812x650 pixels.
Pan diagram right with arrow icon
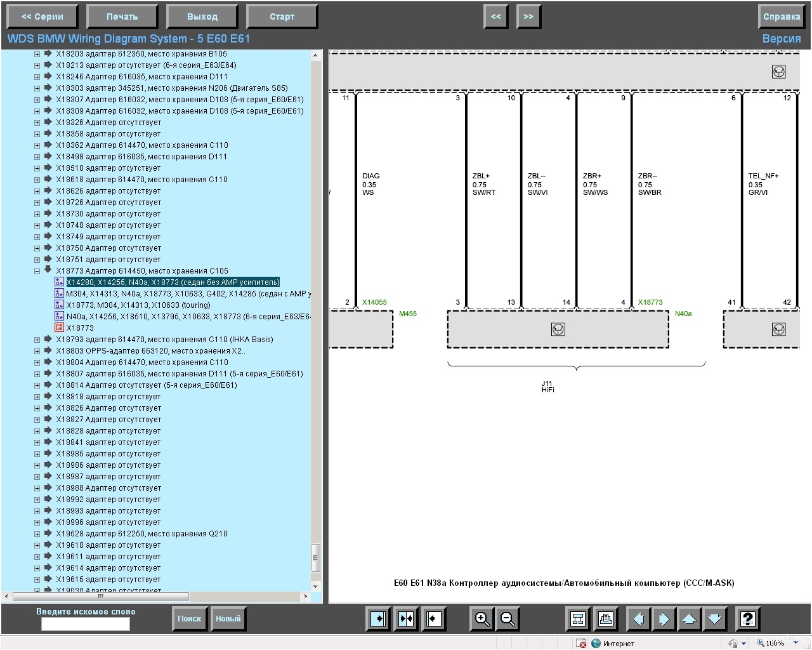pos(664,618)
